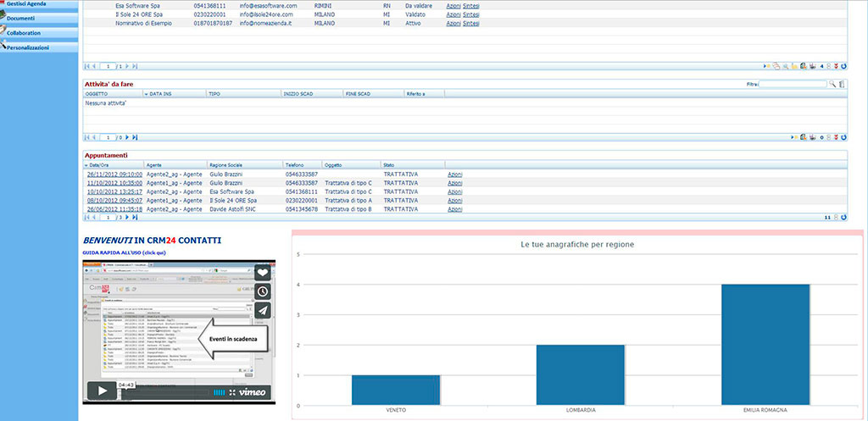The image size is (868, 421).
Task: Open appointment dated 11/10/2012 10:35:00
Action: coord(114,183)
